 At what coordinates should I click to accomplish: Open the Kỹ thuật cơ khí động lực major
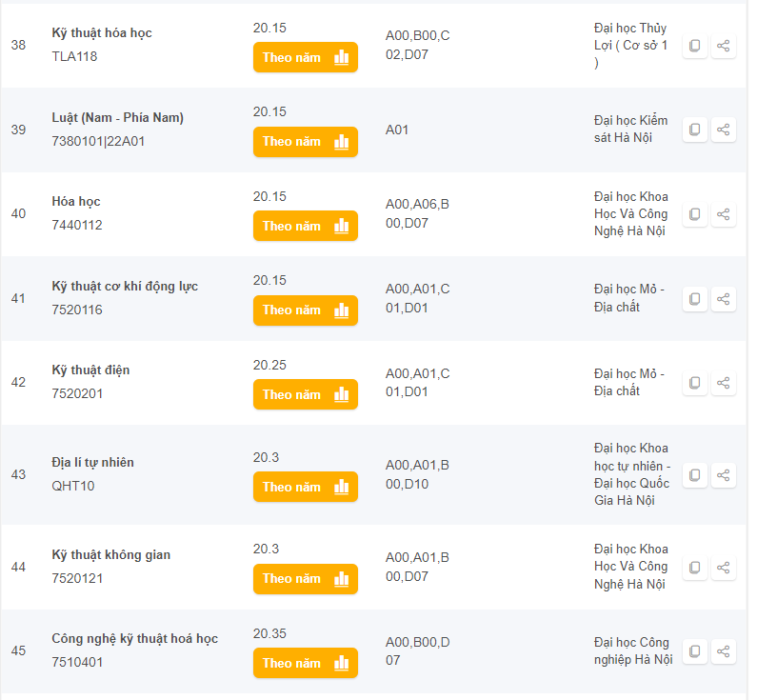point(125,287)
